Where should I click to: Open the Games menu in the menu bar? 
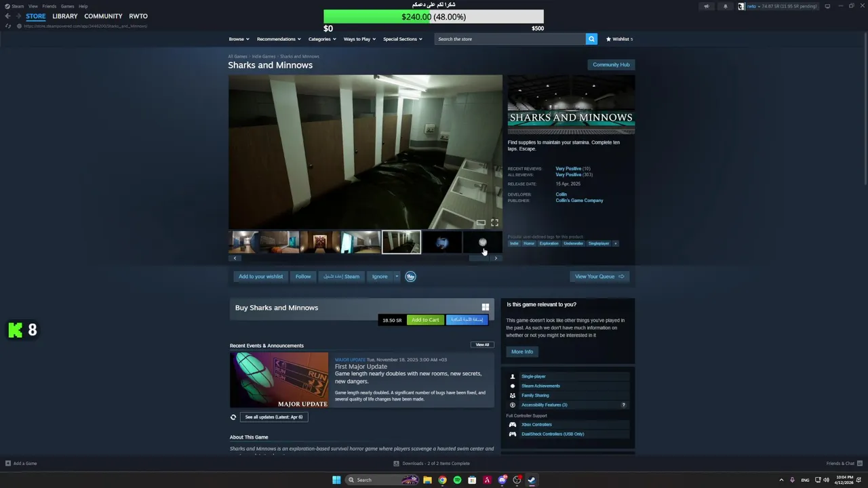[x=67, y=6]
